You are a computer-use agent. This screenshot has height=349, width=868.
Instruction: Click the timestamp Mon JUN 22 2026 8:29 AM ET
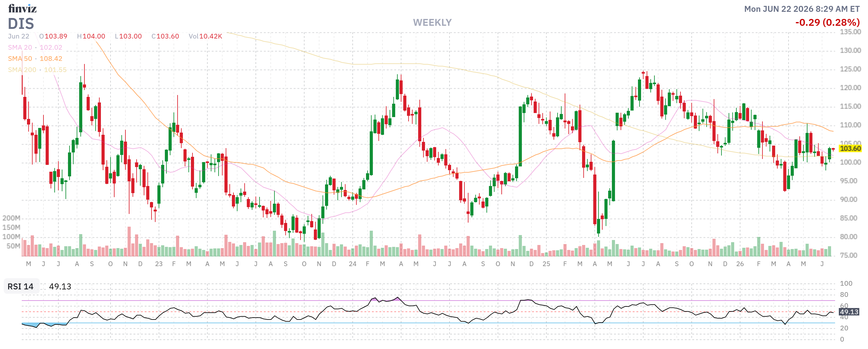click(x=802, y=9)
